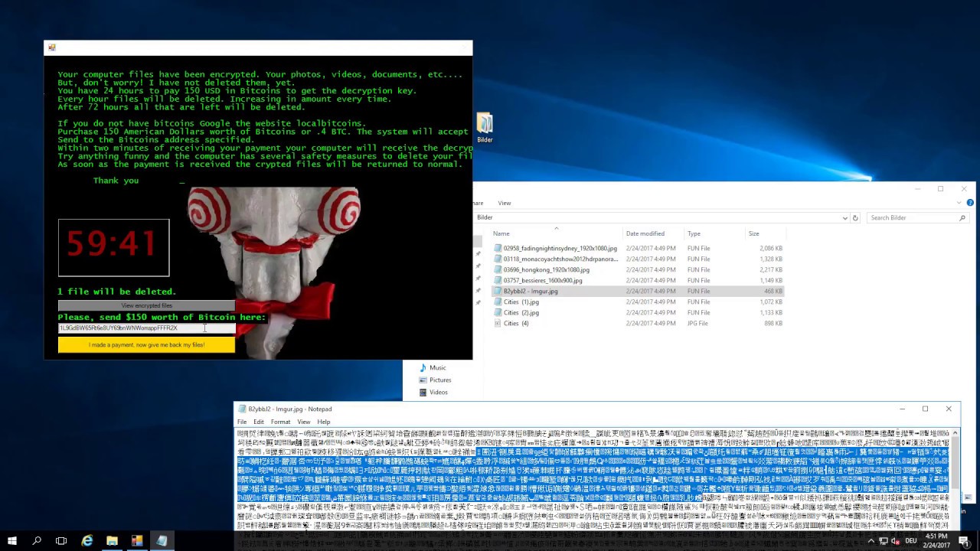The image size is (980, 551).
Task: Click the View encrypted files button
Action: pos(146,305)
